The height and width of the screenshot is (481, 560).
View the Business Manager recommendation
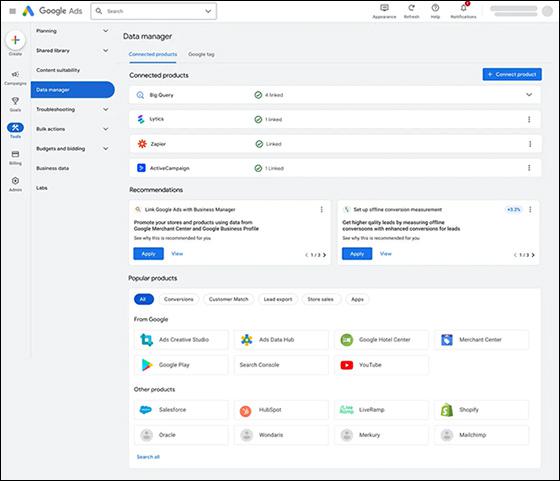(x=177, y=254)
